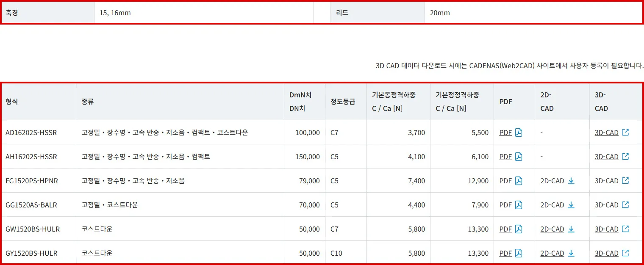Viewport: 644px width, 265px height.
Task: Open the PDF icon for AD16202S-HSSR
Action: (518, 132)
